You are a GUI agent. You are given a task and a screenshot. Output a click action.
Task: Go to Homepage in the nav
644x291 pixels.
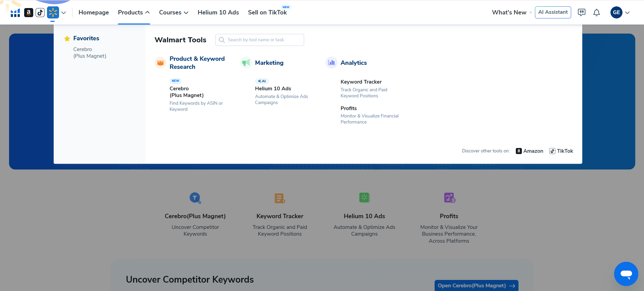coord(94,12)
